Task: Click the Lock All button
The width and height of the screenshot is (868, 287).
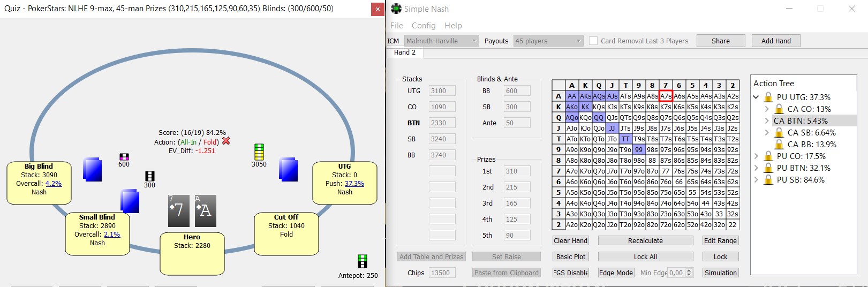Action: point(645,256)
